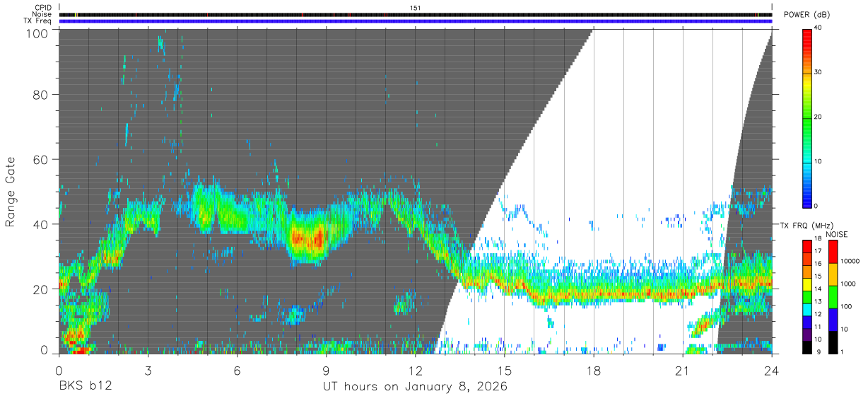
Task: Click the 'UT hours on January 8, 2026' title
Action: [416, 388]
